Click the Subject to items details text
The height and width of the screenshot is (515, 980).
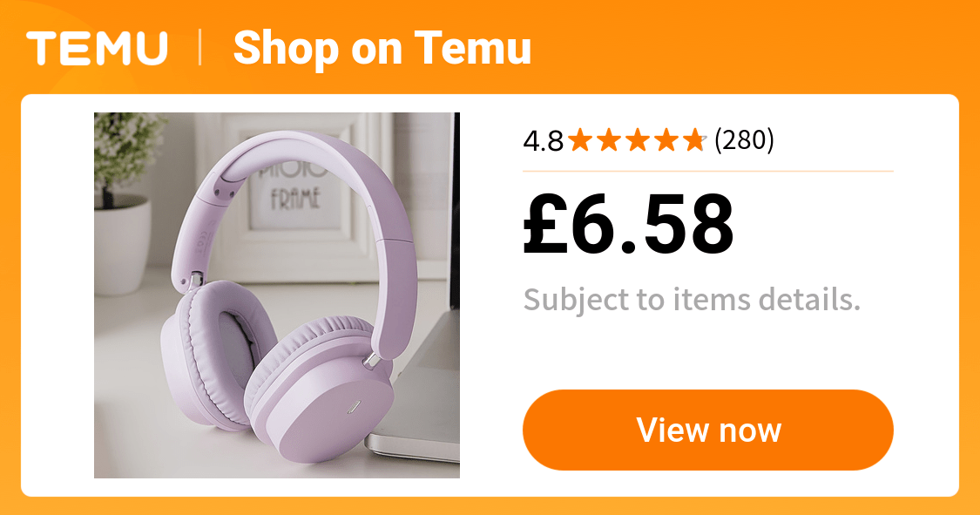click(x=692, y=300)
